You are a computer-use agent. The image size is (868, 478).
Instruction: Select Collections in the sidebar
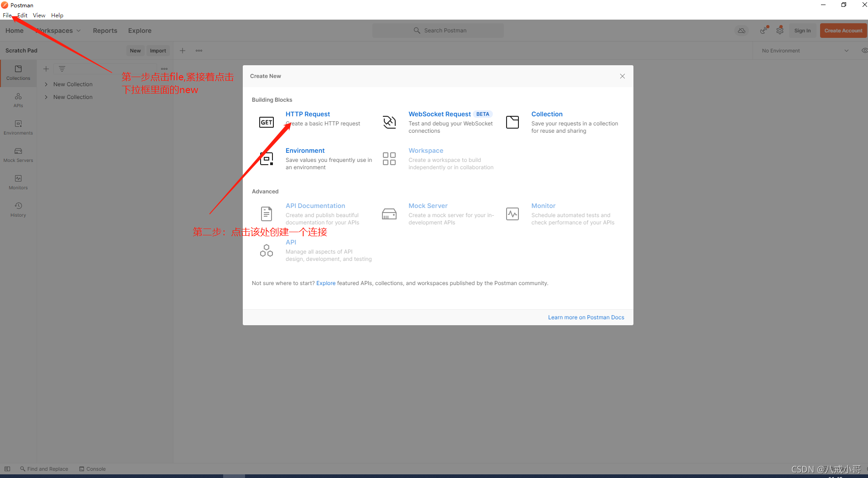(x=18, y=73)
